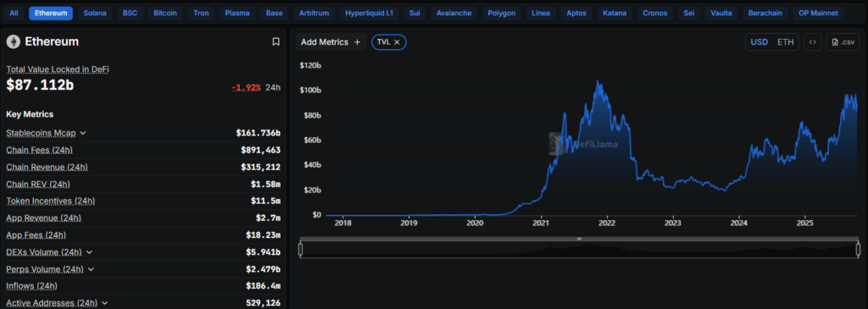Viewport: 868px width, 309px height.
Task: Click the App Fees (24h) label
Action: [36, 235]
